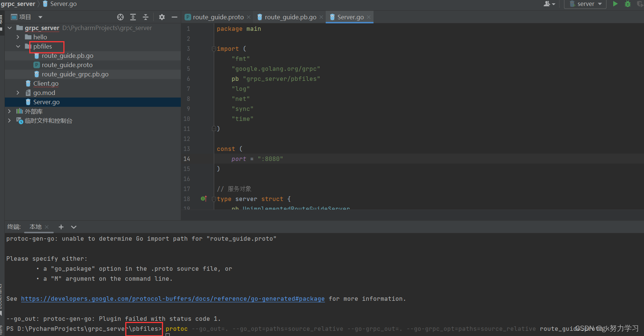This screenshot has height=336, width=644.
Task: Click the Collapse All icon in project panel
Action: [x=146, y=17]
